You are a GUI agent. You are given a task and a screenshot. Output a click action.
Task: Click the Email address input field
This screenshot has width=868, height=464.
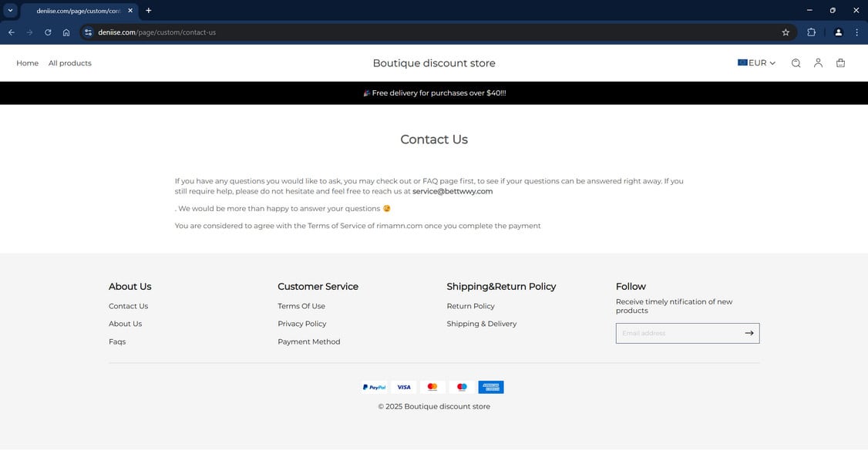point(678,333)
